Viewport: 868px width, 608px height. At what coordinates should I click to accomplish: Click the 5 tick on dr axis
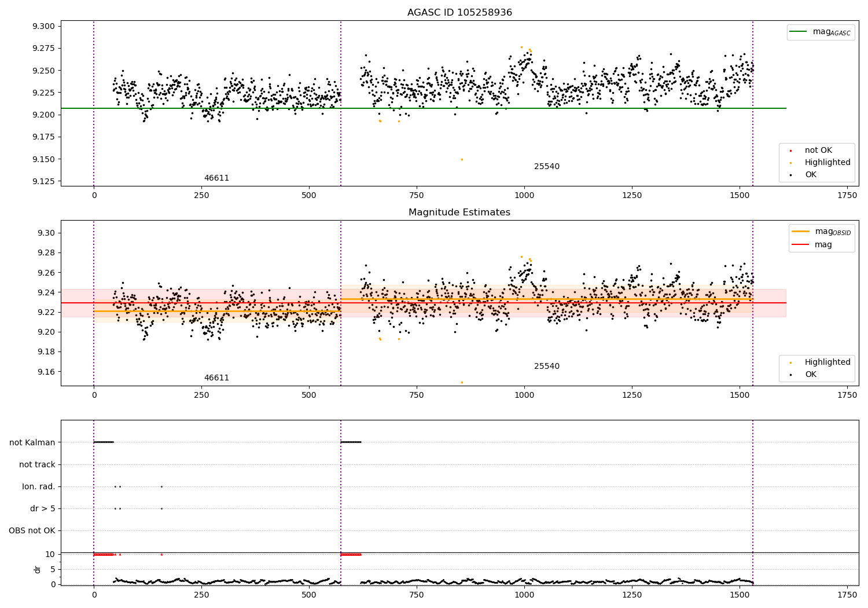tap(53, 570)
